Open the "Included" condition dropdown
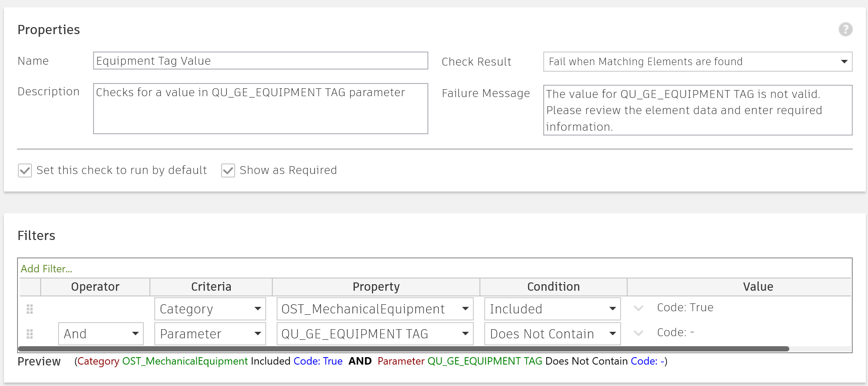This screenshot has width=868, height=386. (612, 309)
